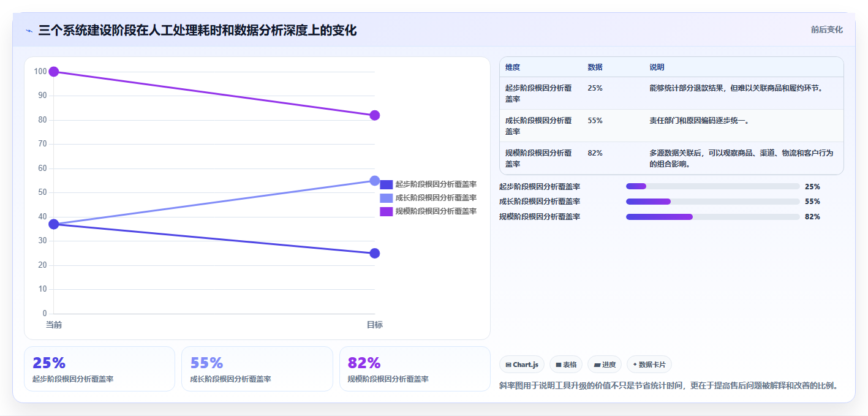The width and height of the screenshot is (868, 416).
Task: Select the 82% stat card
Action: click(x=415, y=369)
